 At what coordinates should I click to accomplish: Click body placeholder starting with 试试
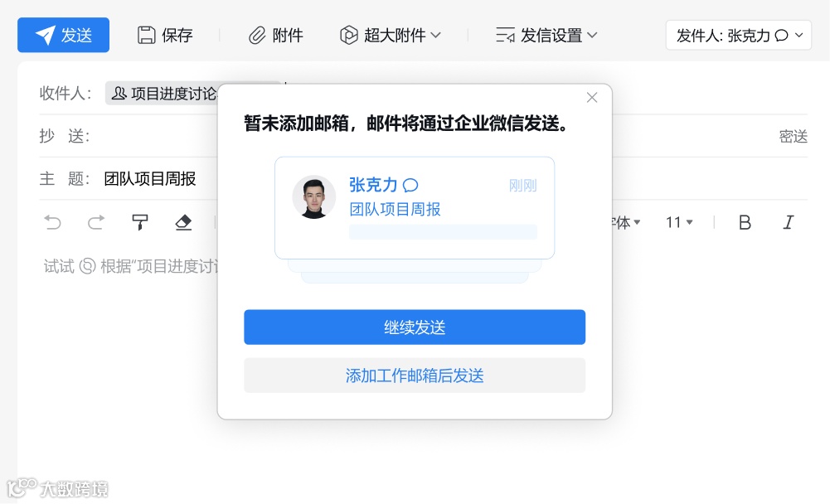coord(131,266)
